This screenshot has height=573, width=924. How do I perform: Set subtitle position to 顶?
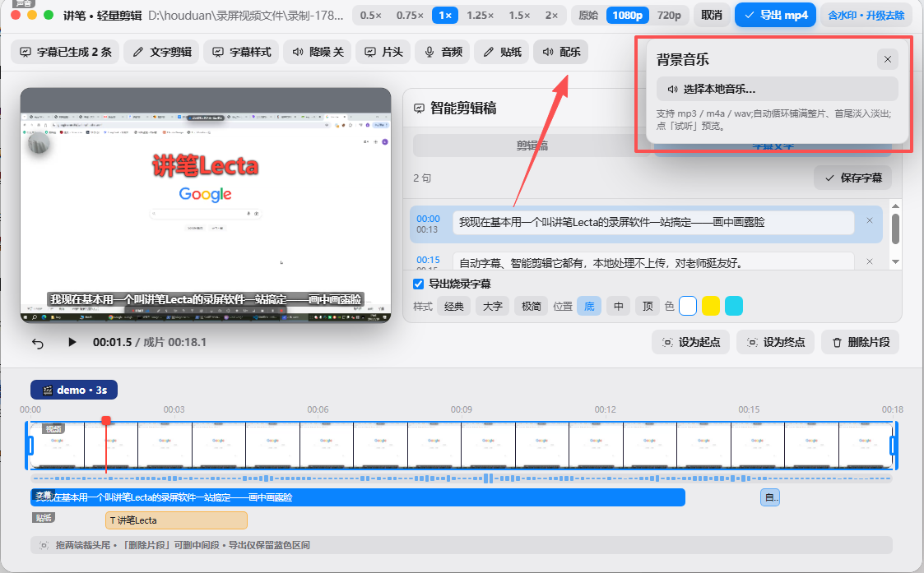tap(648, 306)
